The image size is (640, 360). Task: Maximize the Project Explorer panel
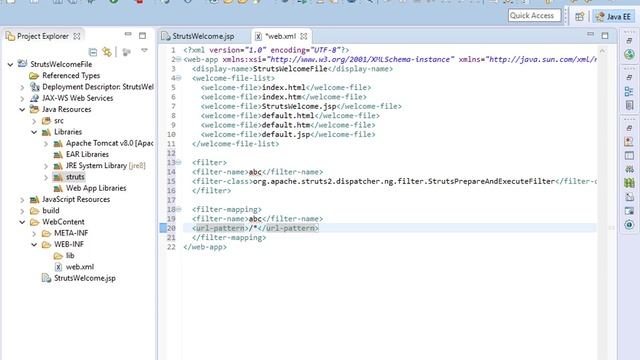pos(142,36)
